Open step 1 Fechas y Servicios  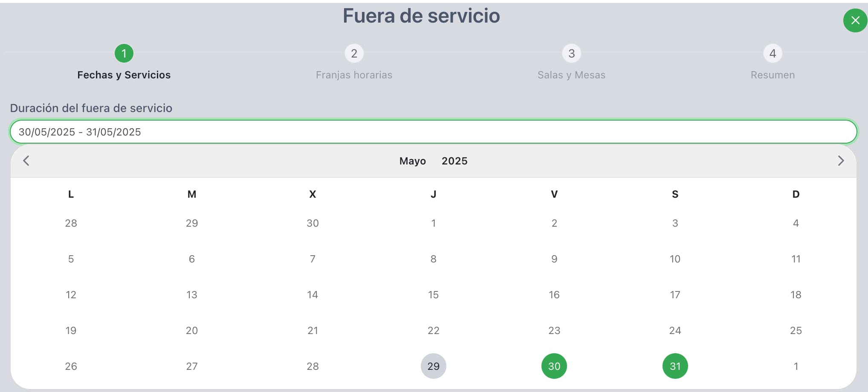[124, 54]
